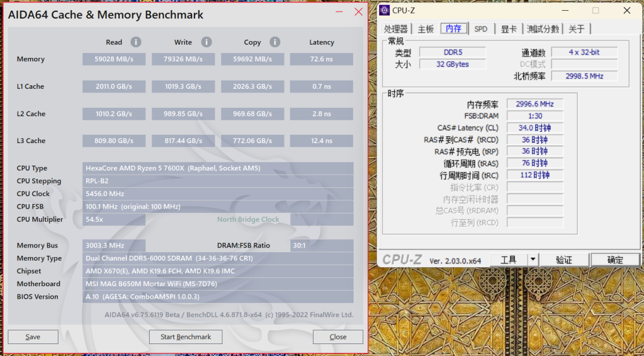
Task: Minimize the CPU-Z window
Action: 566,10
